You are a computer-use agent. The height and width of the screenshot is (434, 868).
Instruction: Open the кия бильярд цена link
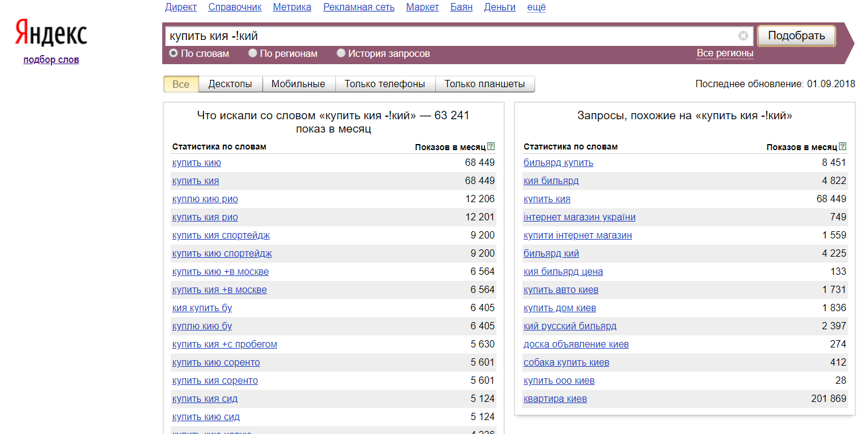click(x=563, y=272)
